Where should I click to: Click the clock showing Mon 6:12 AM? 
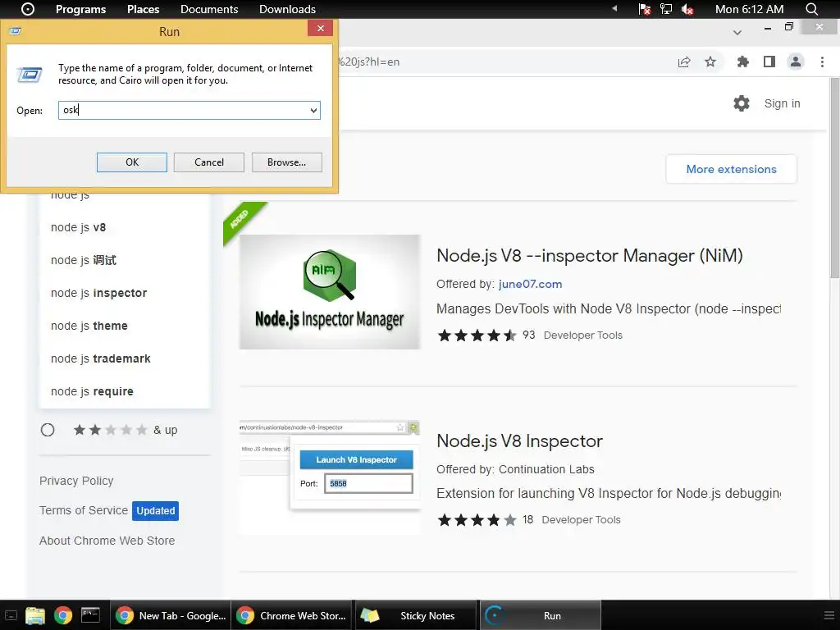click(749, 9)
